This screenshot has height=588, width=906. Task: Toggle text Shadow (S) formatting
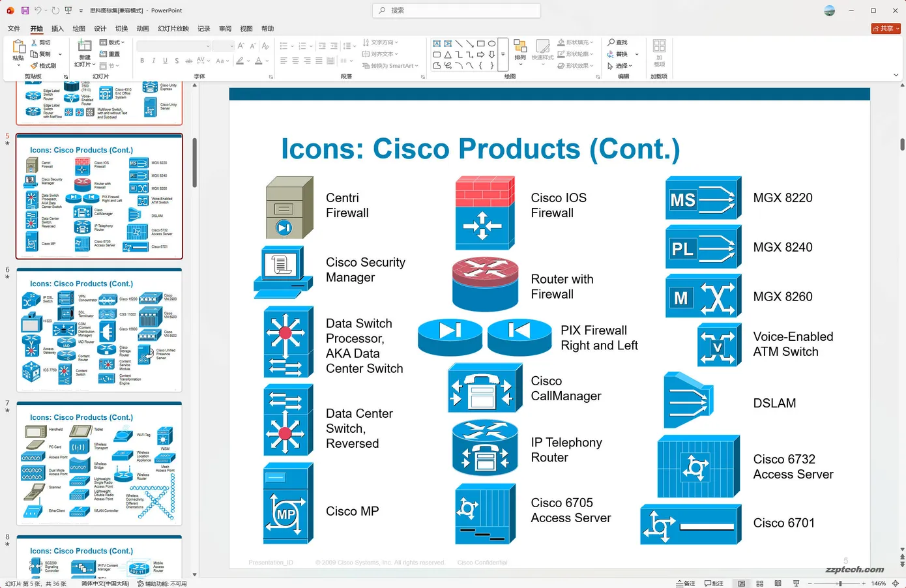177,61
